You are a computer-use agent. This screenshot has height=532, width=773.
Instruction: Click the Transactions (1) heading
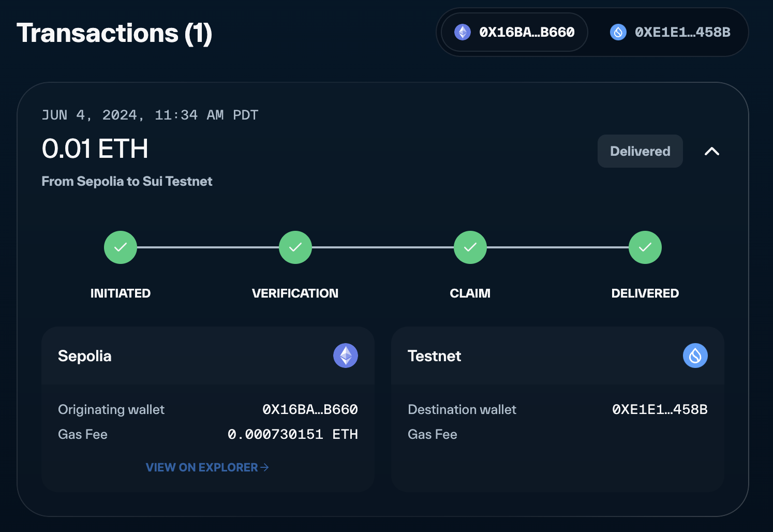114,33
